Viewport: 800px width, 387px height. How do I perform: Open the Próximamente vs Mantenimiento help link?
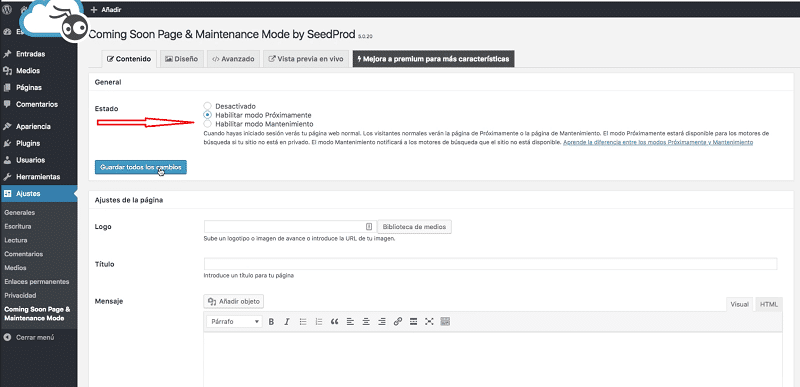click(x=658, y=143)
